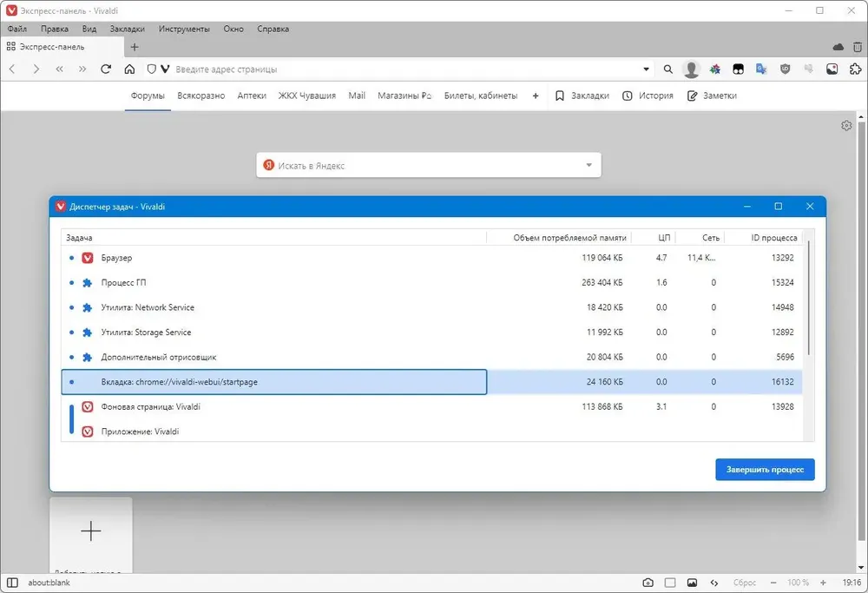Open the Правка menu
This screenshot has height=593, width=868.
click(x=54, y=29)
